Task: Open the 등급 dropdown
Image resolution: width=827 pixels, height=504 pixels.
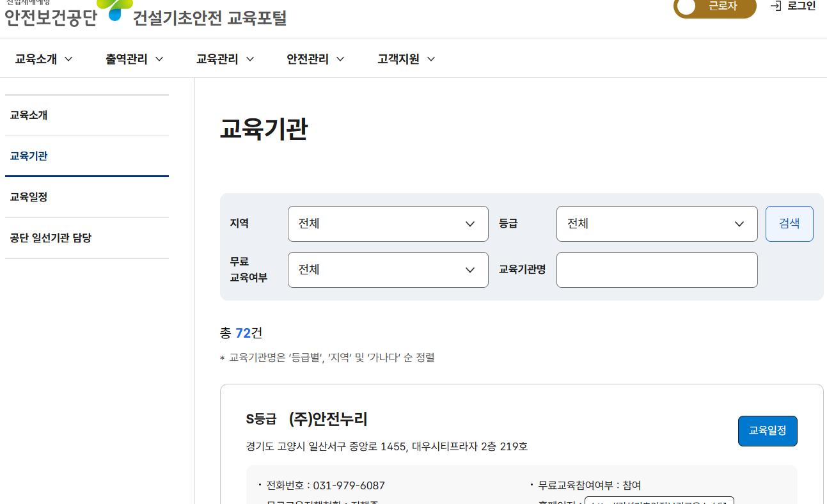Action: (x=656, y=223)
